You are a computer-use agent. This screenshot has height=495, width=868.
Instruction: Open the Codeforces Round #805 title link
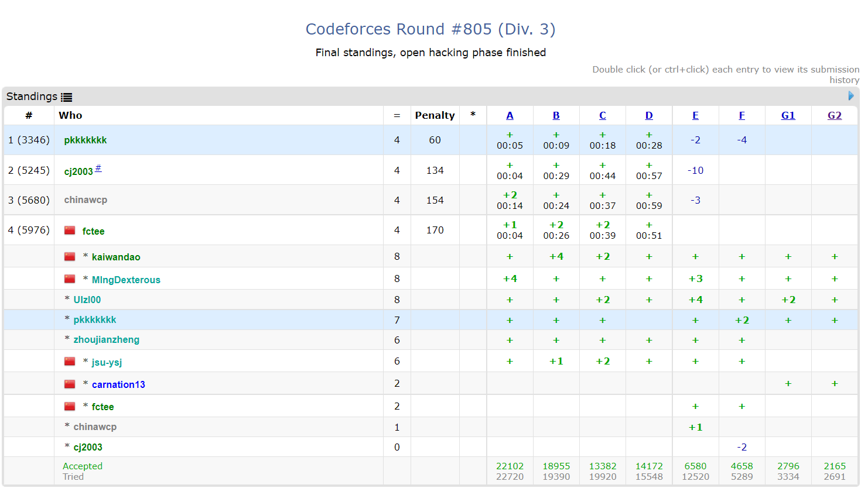coord(430,29)
